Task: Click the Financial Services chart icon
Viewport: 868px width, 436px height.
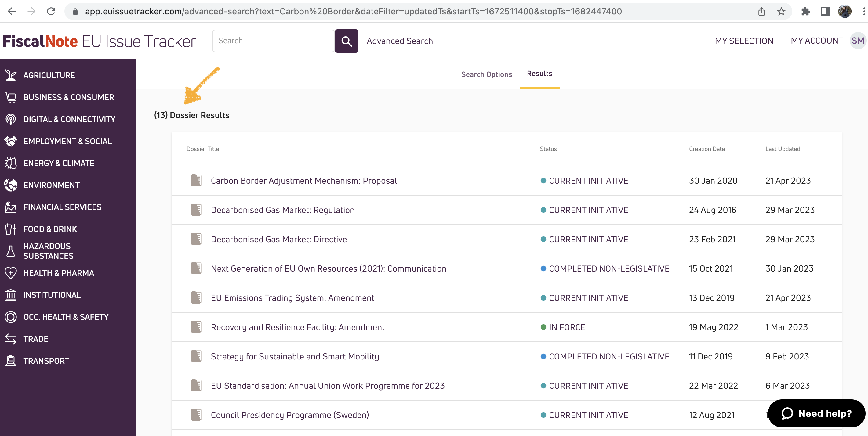Action: point(11,207)
